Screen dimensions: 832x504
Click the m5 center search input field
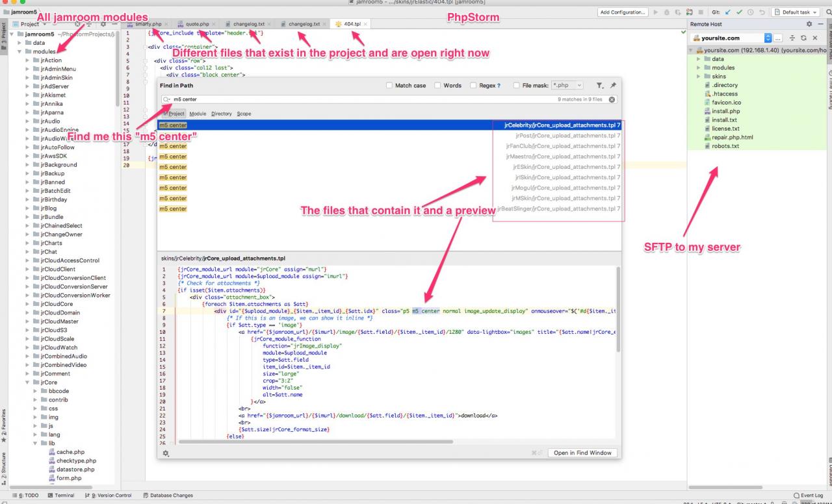(357, 99)
